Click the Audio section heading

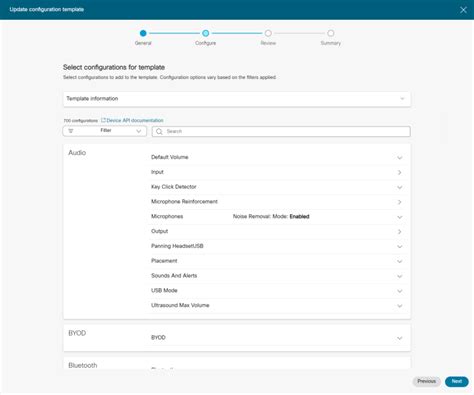tap(77, 153)
